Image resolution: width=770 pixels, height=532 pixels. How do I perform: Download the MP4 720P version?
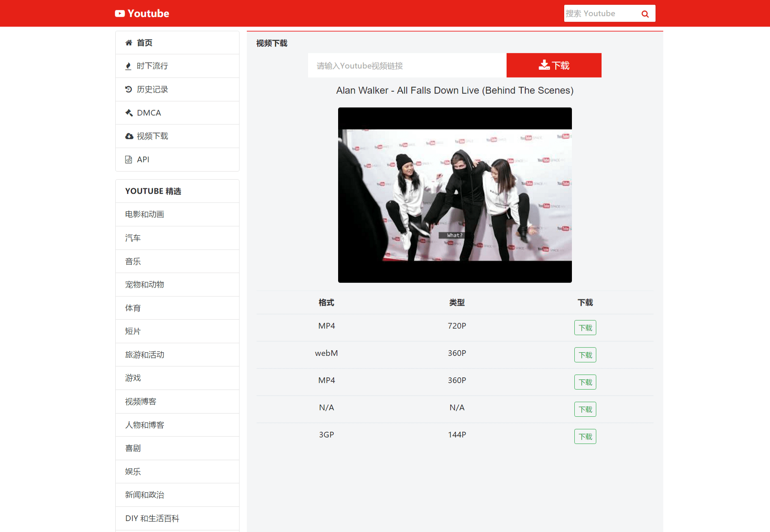click(x=585, y=328)
